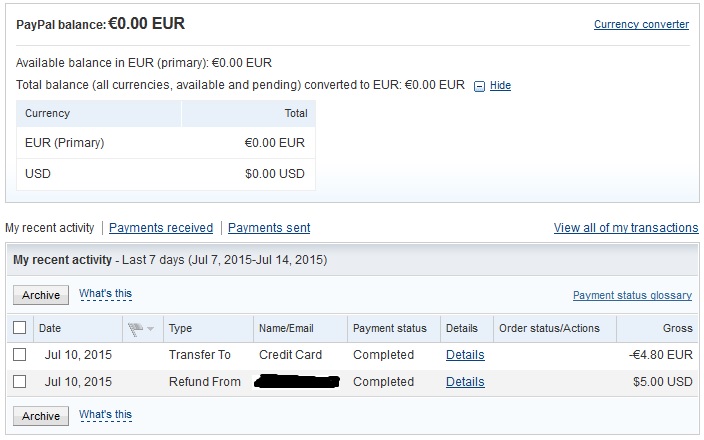Hide the currency balance breakdown

coord(500,85)
